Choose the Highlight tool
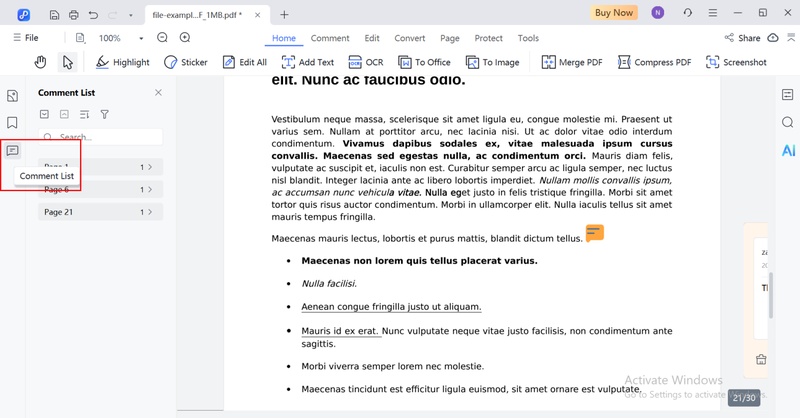 [122, 62]
